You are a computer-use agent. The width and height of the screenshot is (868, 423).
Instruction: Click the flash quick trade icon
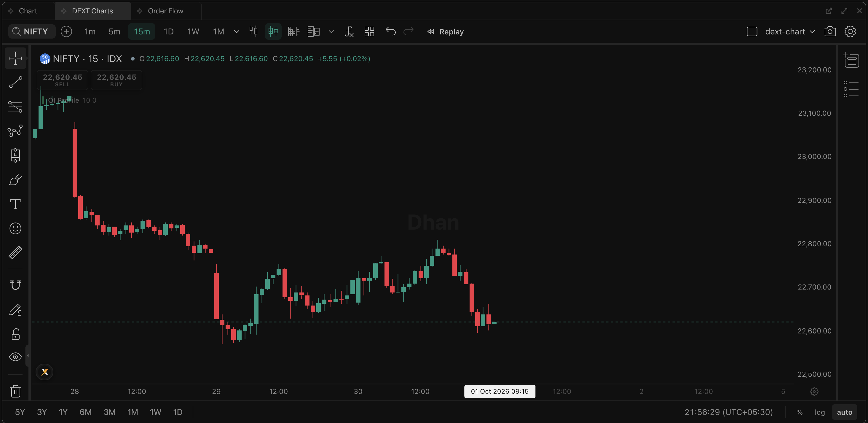tap(44, 372)
